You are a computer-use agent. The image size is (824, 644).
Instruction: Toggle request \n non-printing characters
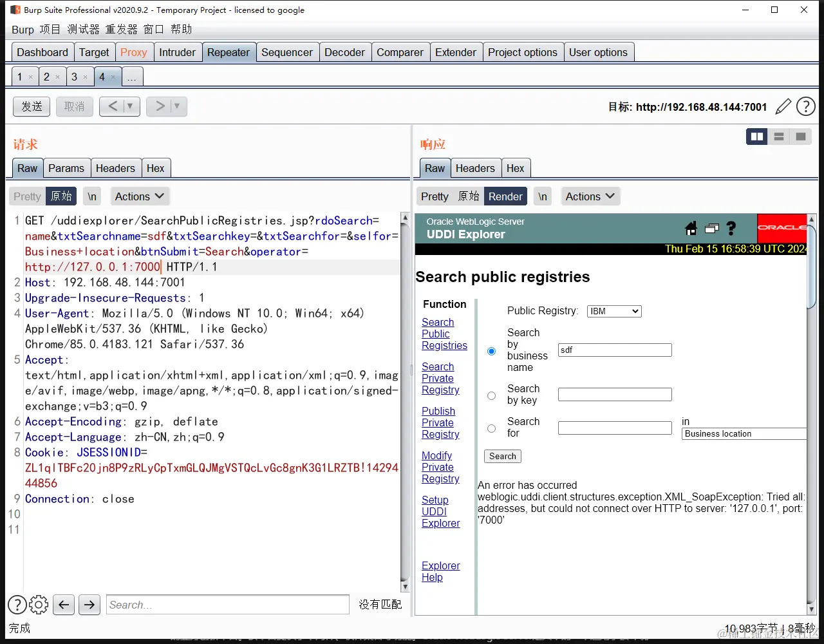coord(92,196)
